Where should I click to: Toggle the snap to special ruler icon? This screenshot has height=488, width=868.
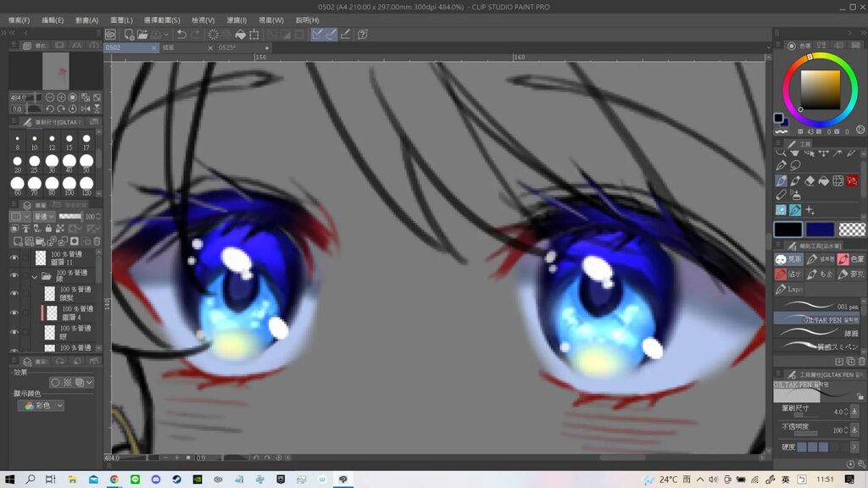(x=331, y=34)
